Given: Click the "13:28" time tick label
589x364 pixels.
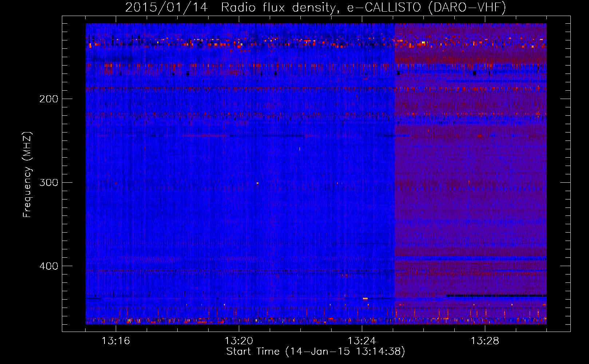Looking at the screenshot, I should pyautogui.click(x=485, y=341).
